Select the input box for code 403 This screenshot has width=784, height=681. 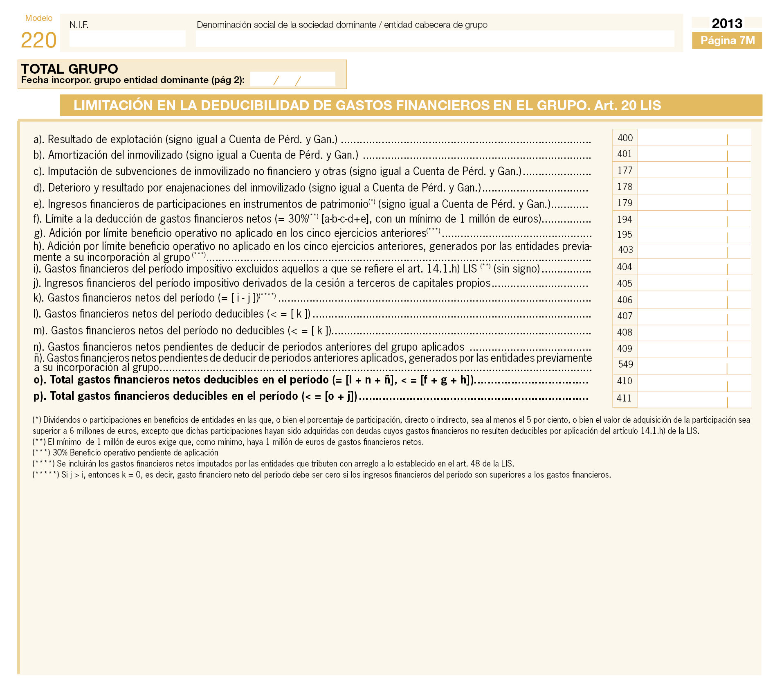pyautogui.click(x=694, y=250)
